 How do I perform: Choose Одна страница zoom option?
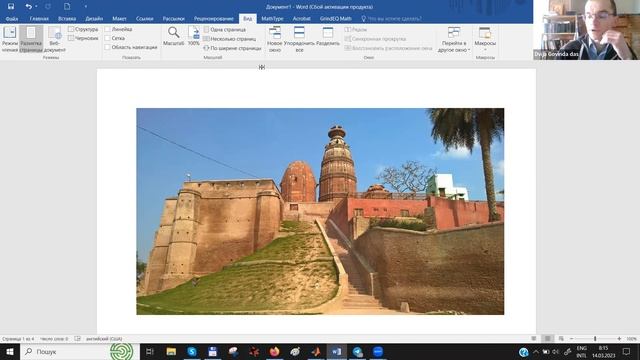coord(224,29)
